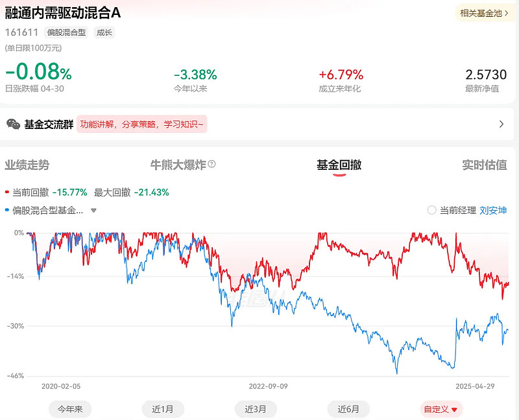Open the 自定义 range dropdown
This screenshot has height=420, width=519.
click(441, 409)
